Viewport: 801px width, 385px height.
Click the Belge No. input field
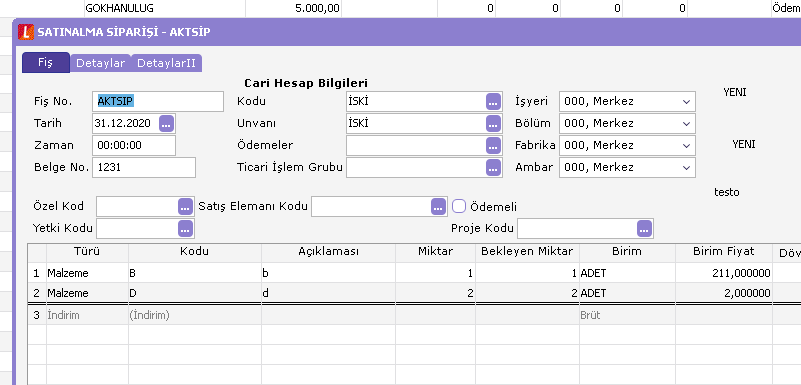144,167
